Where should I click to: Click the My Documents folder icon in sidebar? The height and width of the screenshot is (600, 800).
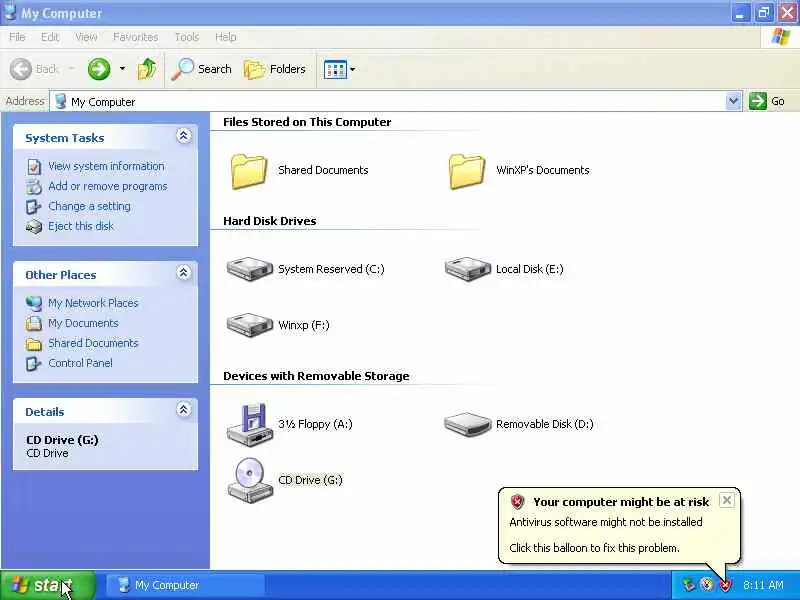34,323
